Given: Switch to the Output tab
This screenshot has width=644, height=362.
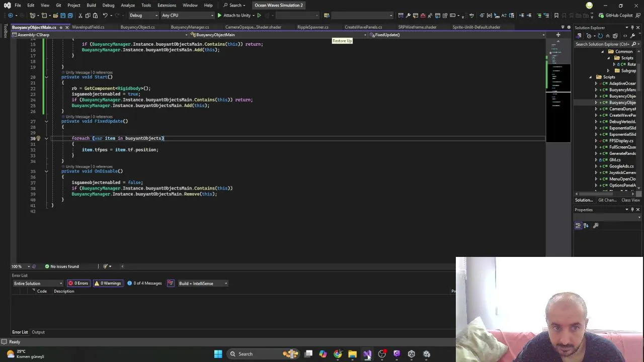Looking at the screenshot, I should coord(38,332).
